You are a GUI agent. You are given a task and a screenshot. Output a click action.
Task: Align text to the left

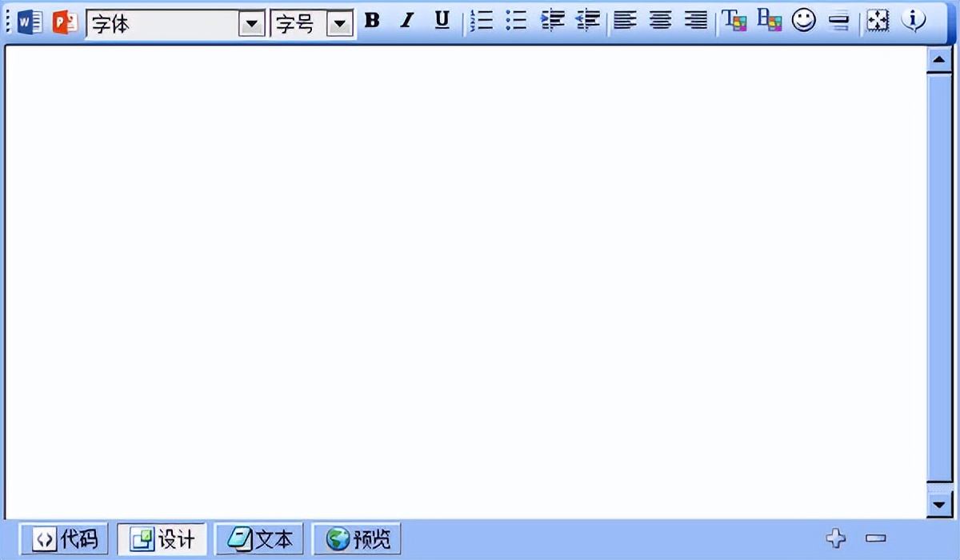pyautogui.click(x=625, y=21)
